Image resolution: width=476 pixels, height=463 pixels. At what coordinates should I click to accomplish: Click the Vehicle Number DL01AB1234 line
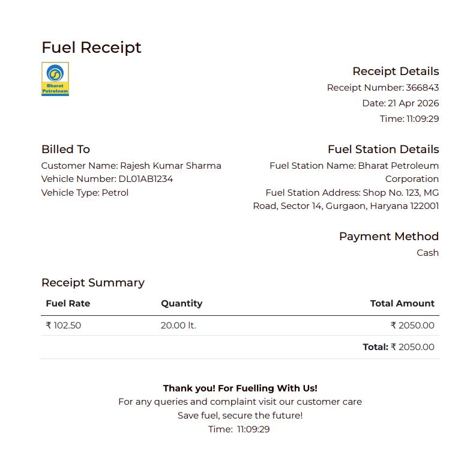pos(107,179)
